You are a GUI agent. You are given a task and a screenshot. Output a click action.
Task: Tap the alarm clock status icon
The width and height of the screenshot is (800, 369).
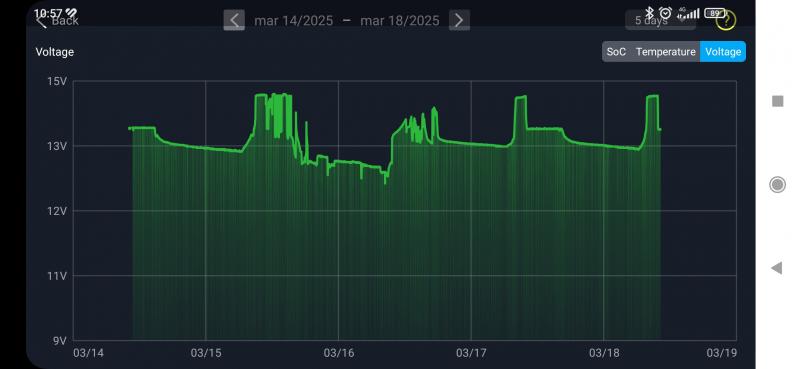[665, 13]
